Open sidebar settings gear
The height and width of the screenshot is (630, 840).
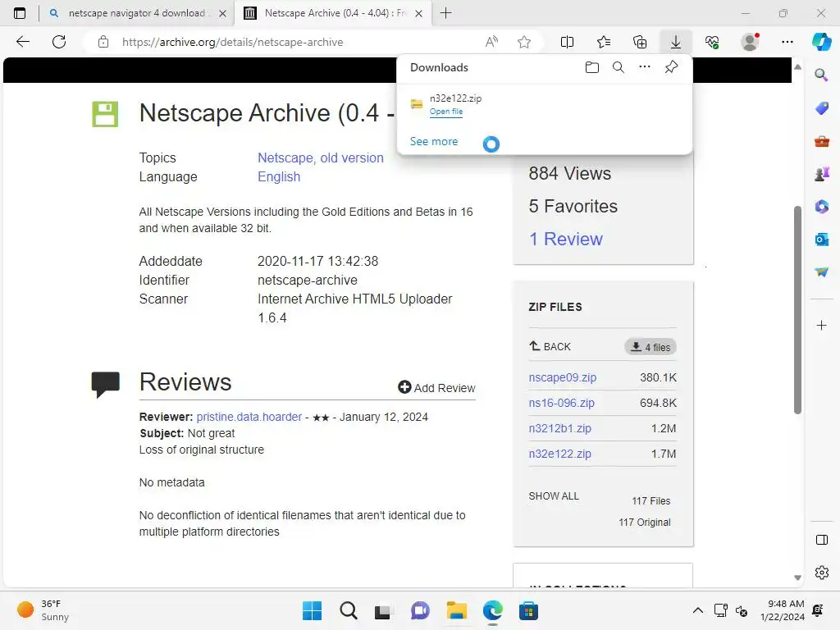822,572
